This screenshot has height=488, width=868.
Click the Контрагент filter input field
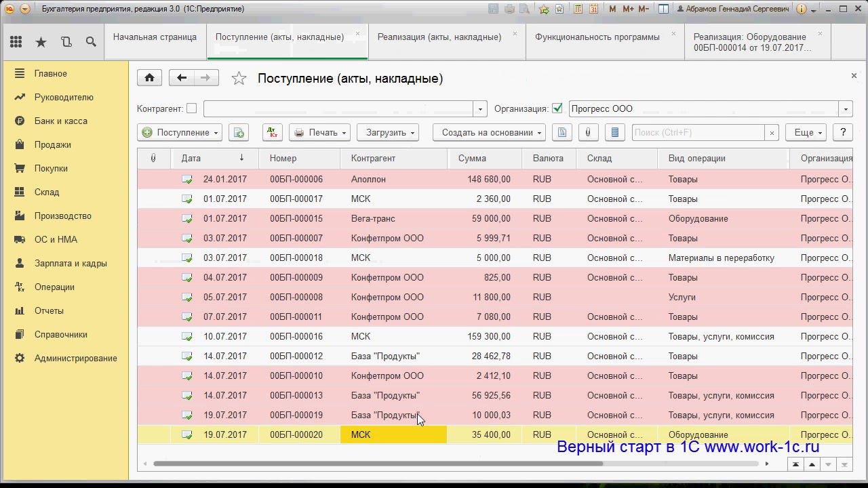(x=338, y=108)
